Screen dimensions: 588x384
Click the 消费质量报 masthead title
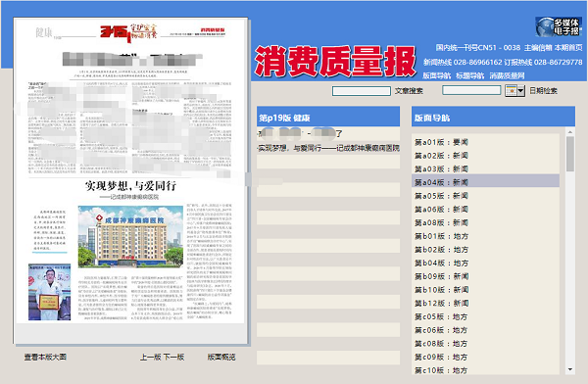coord(335,62)
